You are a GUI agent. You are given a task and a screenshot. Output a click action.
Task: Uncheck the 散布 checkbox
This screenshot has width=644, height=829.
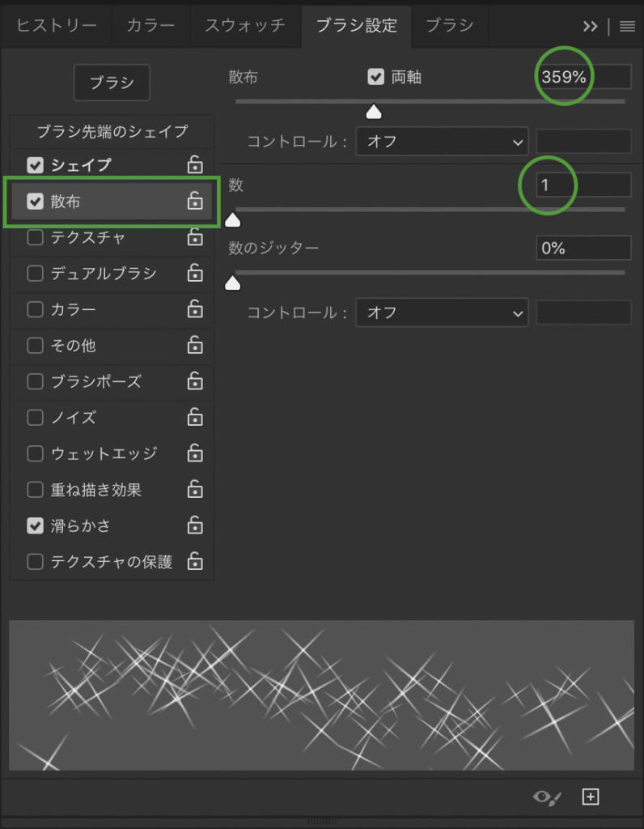click(35, 201)
